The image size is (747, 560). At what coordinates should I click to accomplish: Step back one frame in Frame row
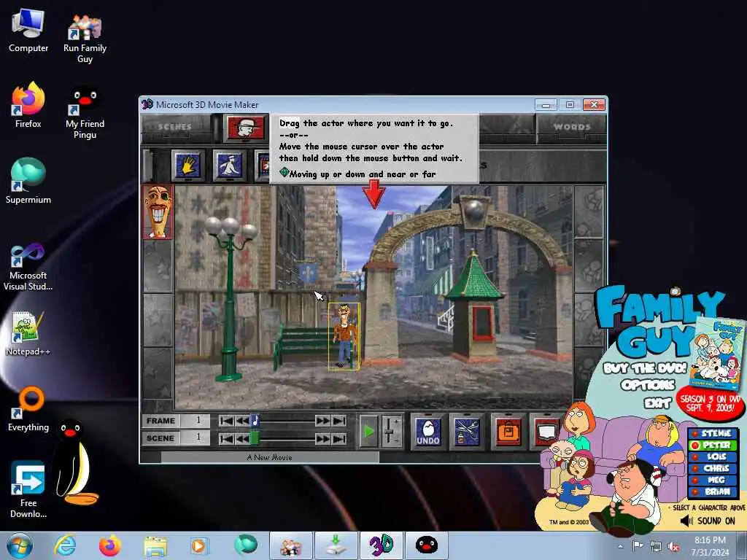[x=242, y=421]
